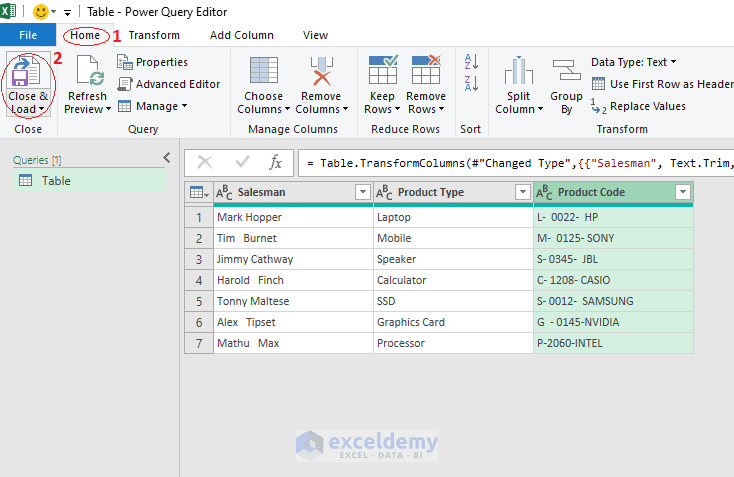
Task: Click the Excel application icon
Action: pos(8,11)
